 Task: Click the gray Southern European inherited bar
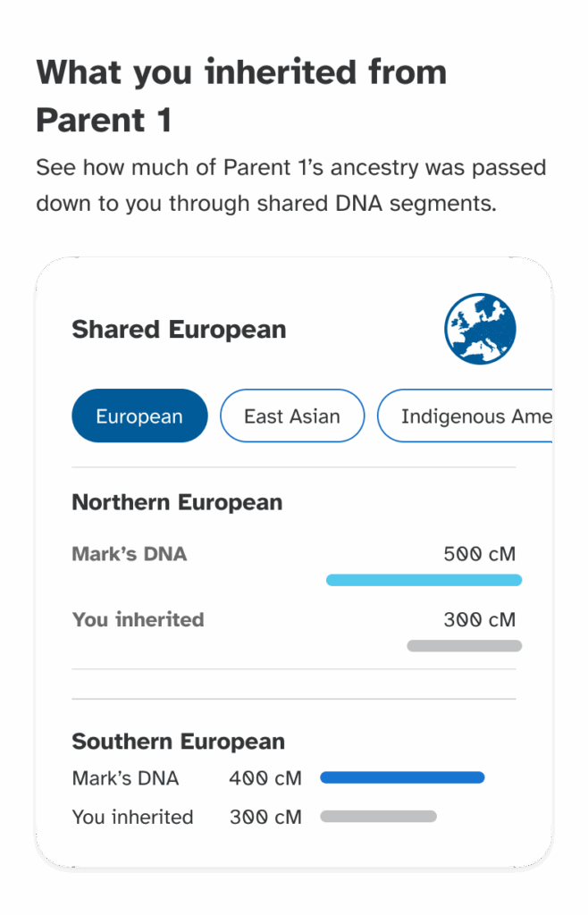[378, 816]
